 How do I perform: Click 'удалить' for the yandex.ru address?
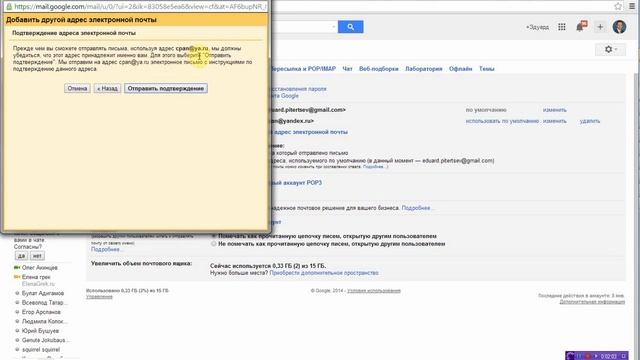pos(590,121)
